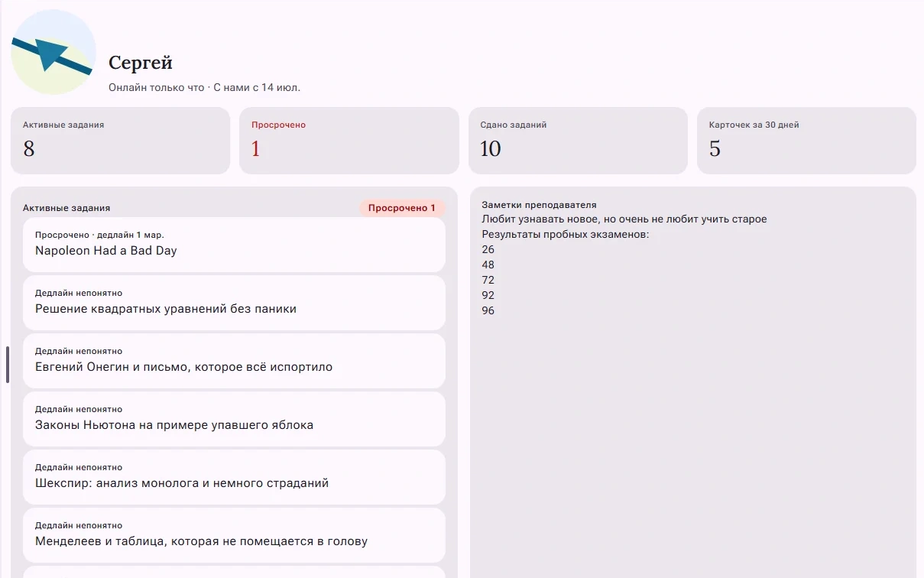Open task 'Решение квадратных уравнений без паники'

pos(234,303)
